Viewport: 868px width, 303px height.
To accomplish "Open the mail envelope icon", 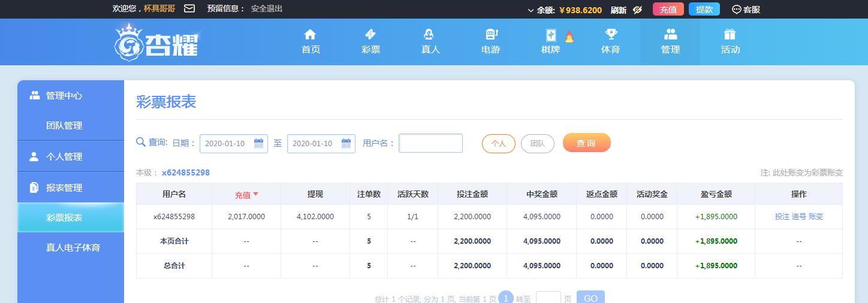I will click(189, 8).
